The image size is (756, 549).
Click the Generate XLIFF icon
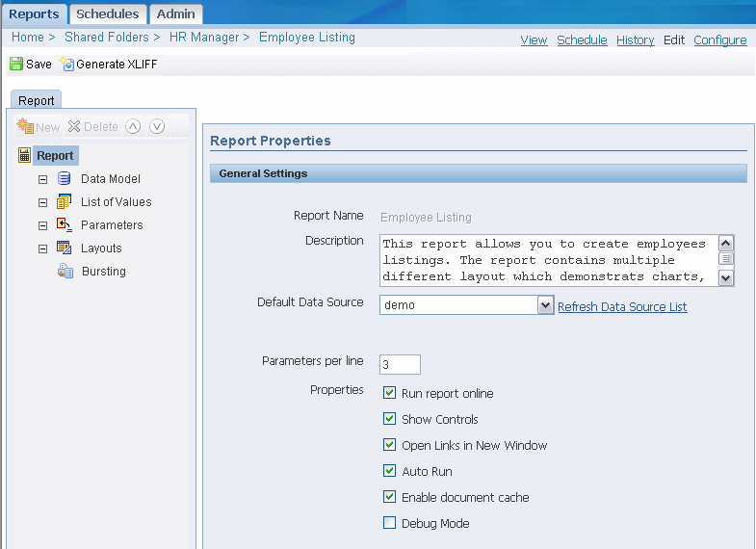point(66,65)
